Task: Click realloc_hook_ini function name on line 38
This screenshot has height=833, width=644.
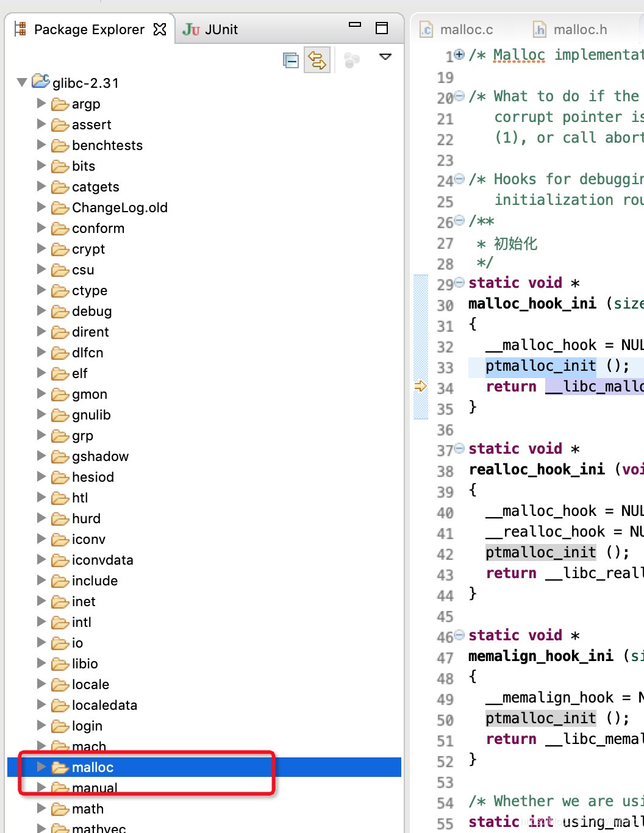Action: point(537,469)
